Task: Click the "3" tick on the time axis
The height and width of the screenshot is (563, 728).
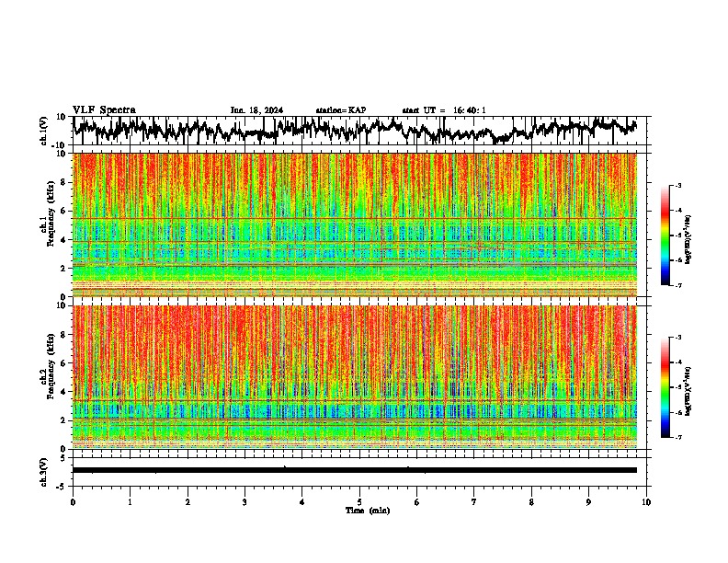Action: point(245,502)
